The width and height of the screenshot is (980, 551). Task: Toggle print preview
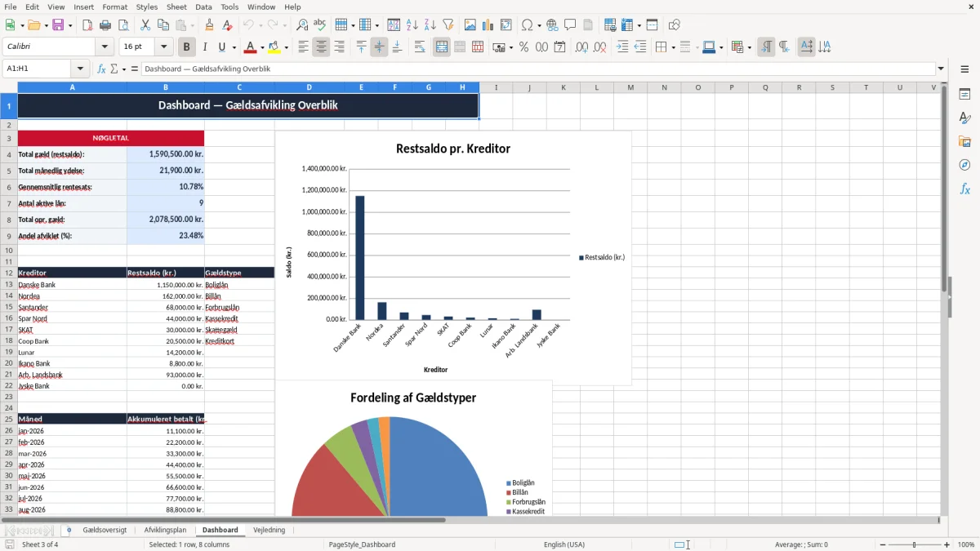(123, 25)
